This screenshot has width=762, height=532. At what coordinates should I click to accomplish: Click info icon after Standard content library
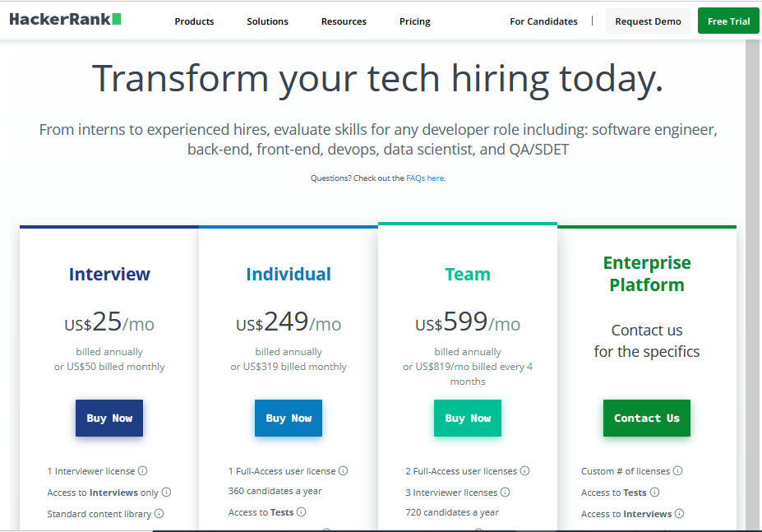(159, 514)
